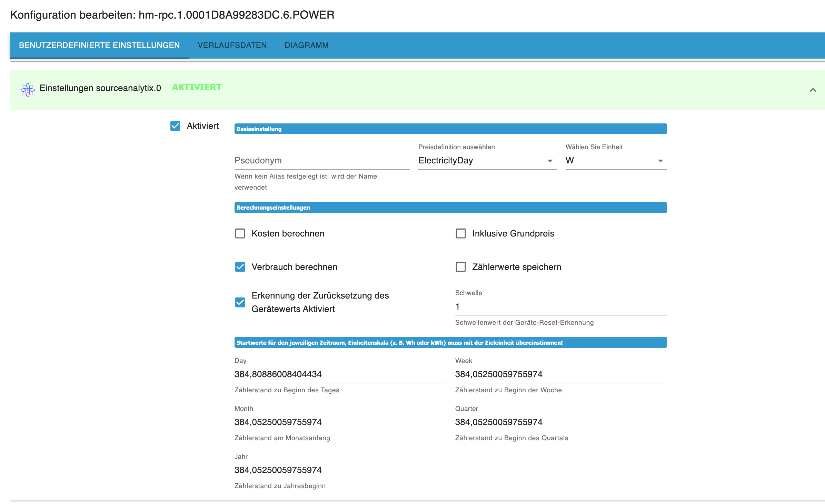
Task: Switch to the Diagramm tab
Action: (306, 45)
